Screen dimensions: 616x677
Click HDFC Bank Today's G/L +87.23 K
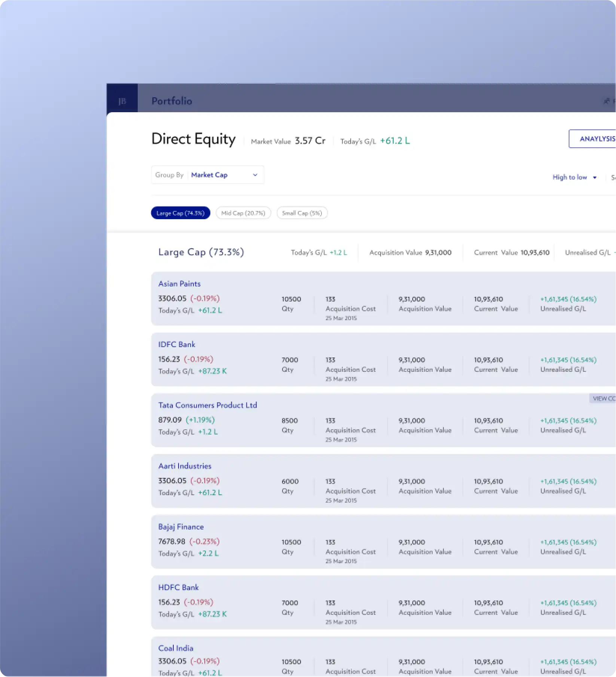pyautogui.click(x=212, y=614)
